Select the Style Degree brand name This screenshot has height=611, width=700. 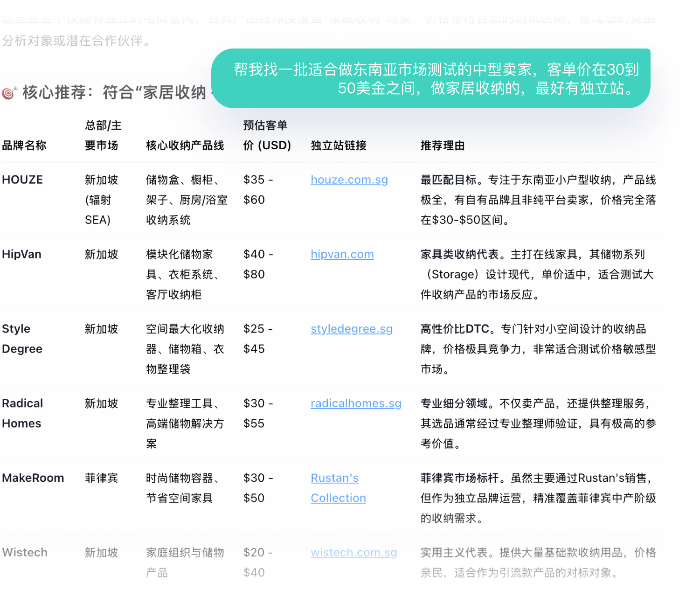[x=22, y=339]
